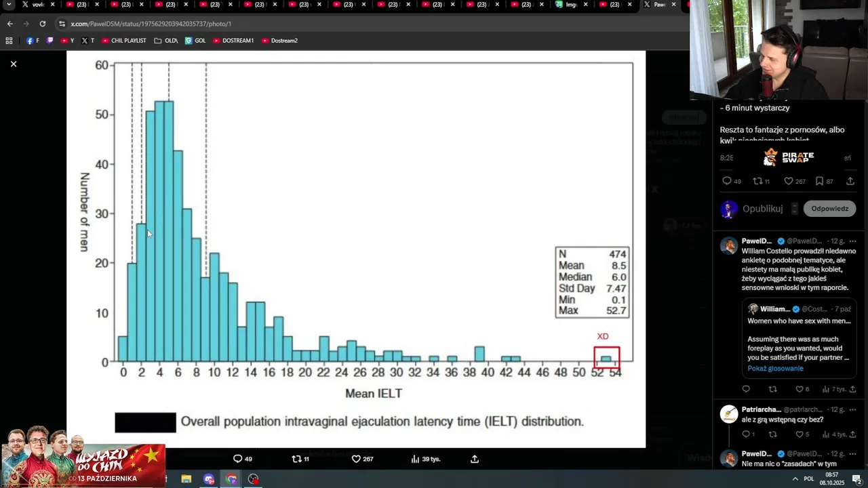This screenshot has width=868, height=488.
Task: Open the X bookmark labeled T
Action: (x=87, y=41)
